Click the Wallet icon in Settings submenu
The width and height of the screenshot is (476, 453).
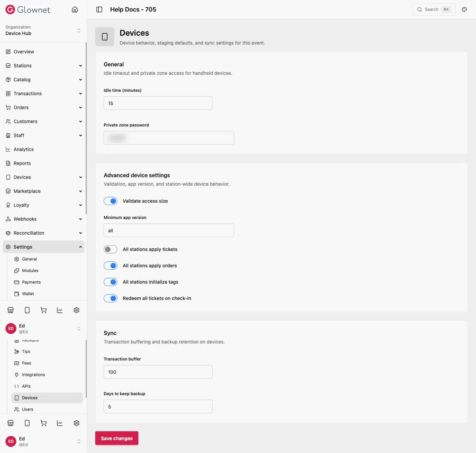(x=17, y=294)
